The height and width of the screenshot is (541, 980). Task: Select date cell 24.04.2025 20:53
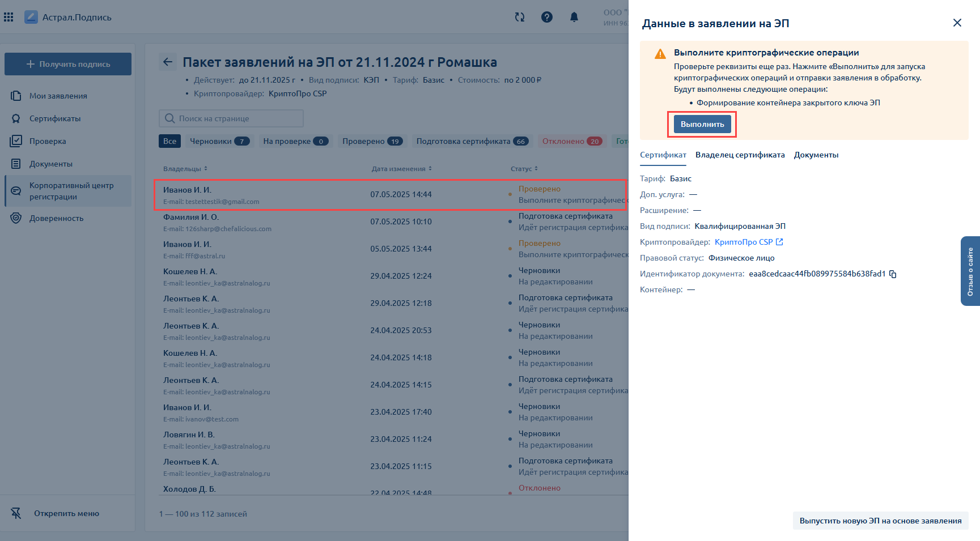click(401, 330)
